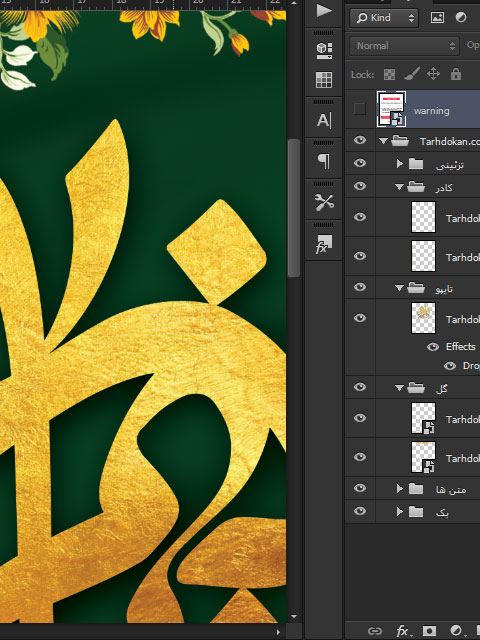Image resolution: width=480 pixels, height=640 pixels.
Task: Open the Normal blend mode dropdown
Action: click(404, 46)
